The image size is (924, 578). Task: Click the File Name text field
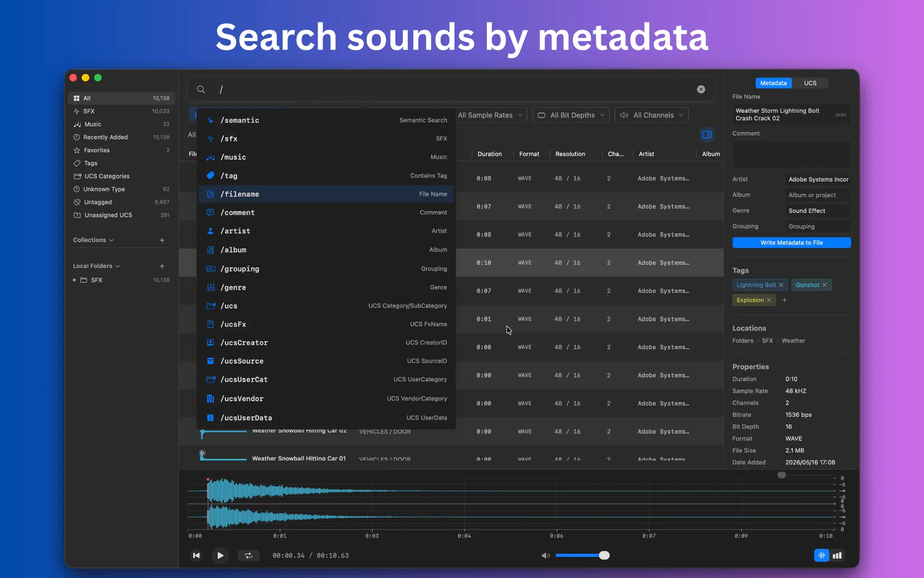791,115
